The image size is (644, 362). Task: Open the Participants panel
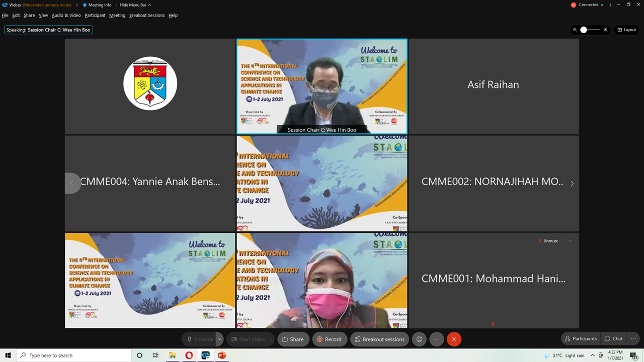coord(580,339)
